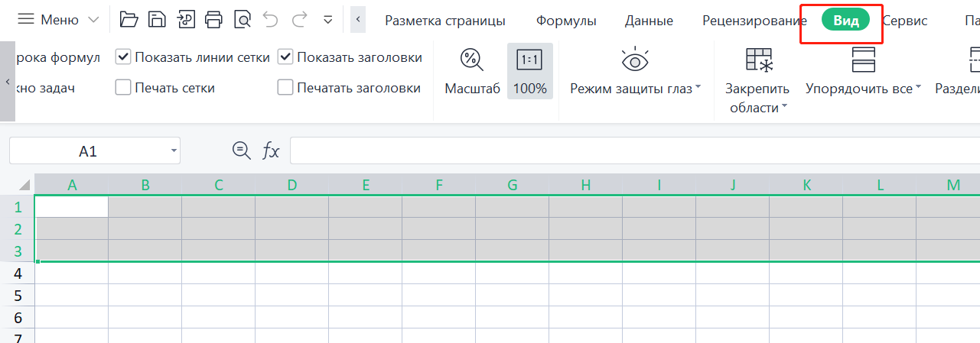The height and width of the screenshot is (343, 980).
Task: Click the Print icon
Action: pos(214,20)
